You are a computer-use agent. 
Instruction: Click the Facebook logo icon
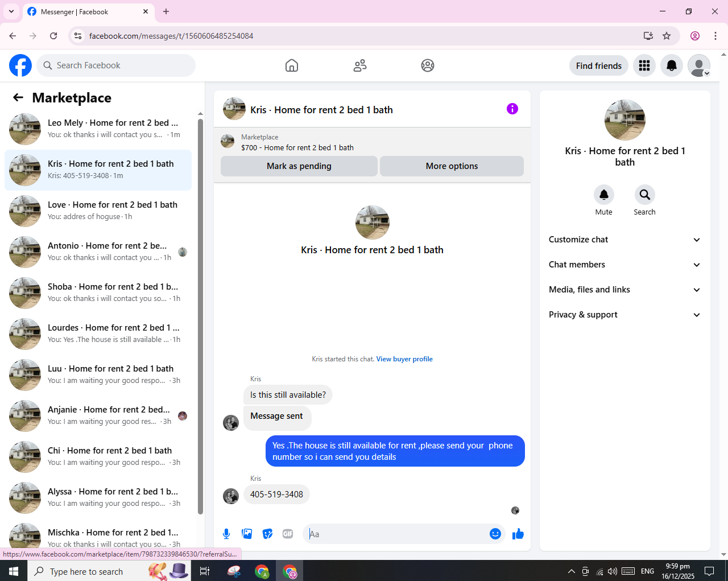click(20, 65)
